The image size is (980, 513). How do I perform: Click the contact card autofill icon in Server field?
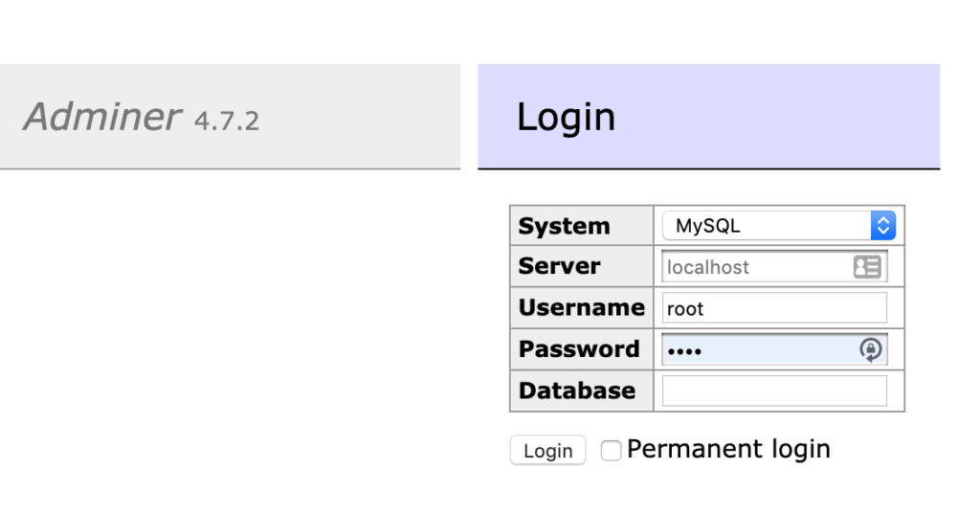pos(867,267)
